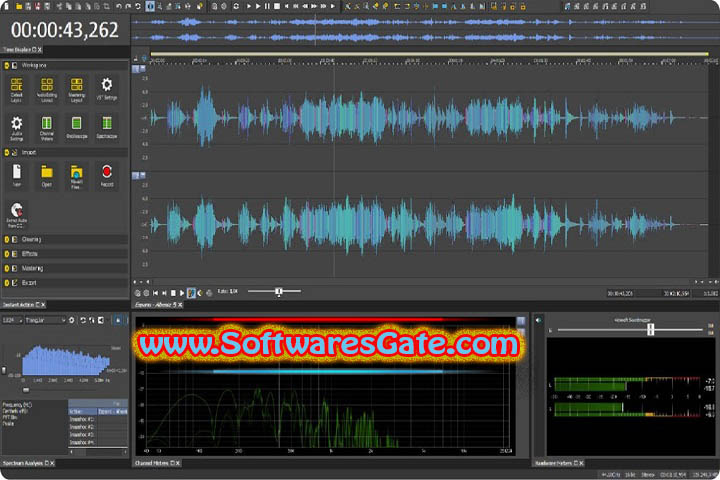Apply the Mastering Layout workspace
The image size is (720, 480).
[77, 89]
